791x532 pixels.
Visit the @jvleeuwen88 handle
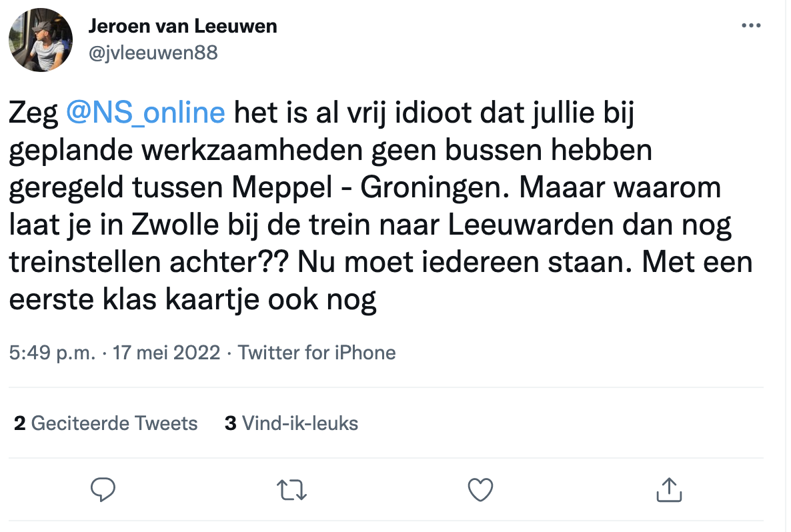point(153,52)
